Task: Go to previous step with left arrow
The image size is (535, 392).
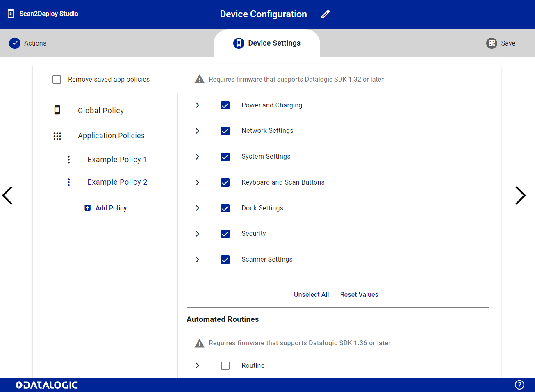Action: click(7, 196)
